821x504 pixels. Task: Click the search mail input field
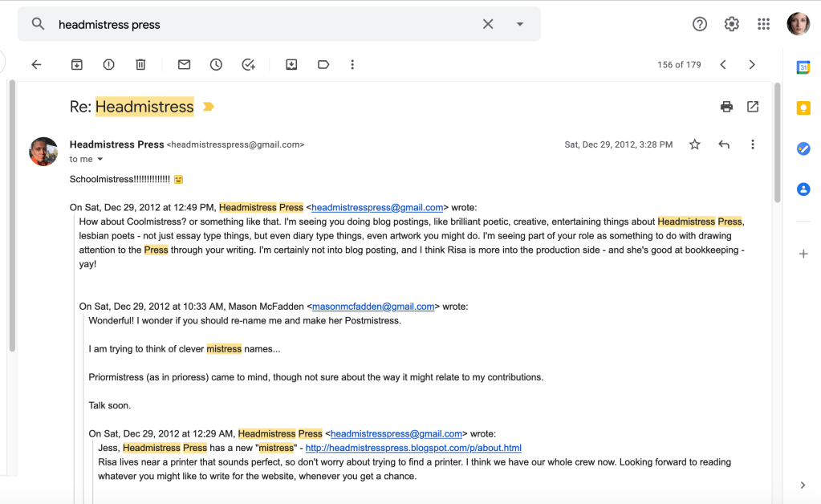(265, 24)
